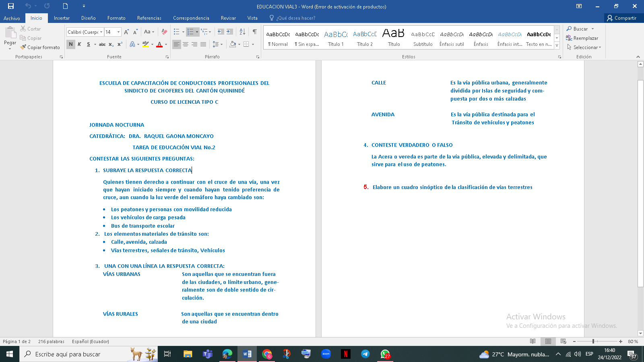Click the Sort (A-Z) paragraph icon
The height and width of the screenshot is (362, 644).
(242, 32)
